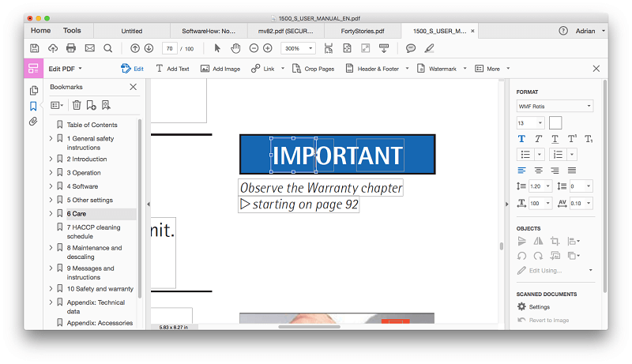Open the page thumbnails panel icon
This screenshot has width=632, height=364.
coord(34,90)
